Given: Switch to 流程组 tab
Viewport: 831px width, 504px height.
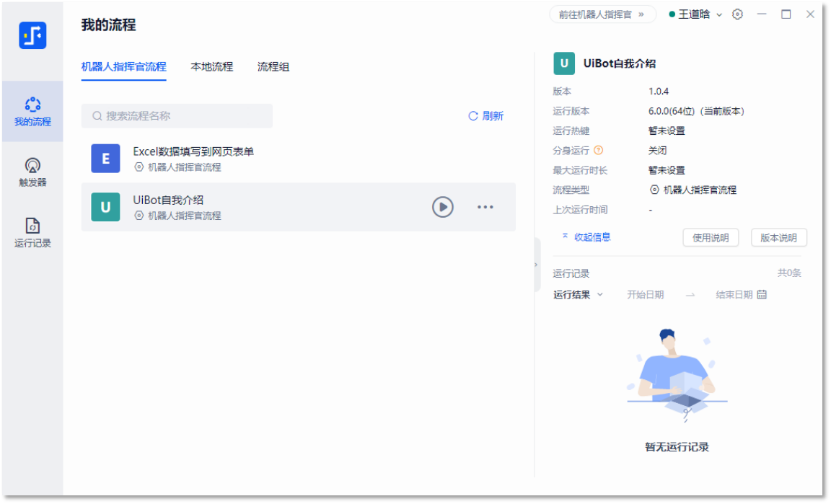Looking at the screenshot, I should (273, 67).
